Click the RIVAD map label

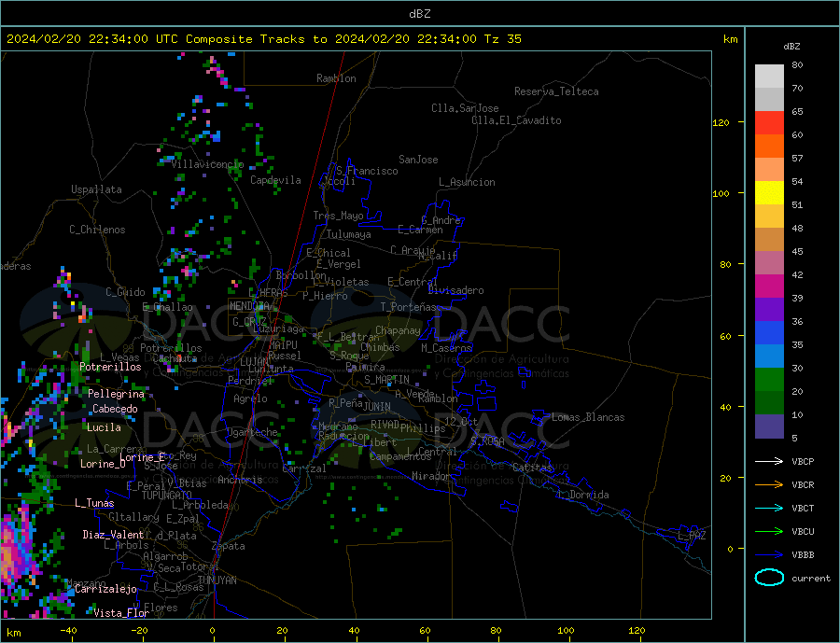tap(385, 425)
